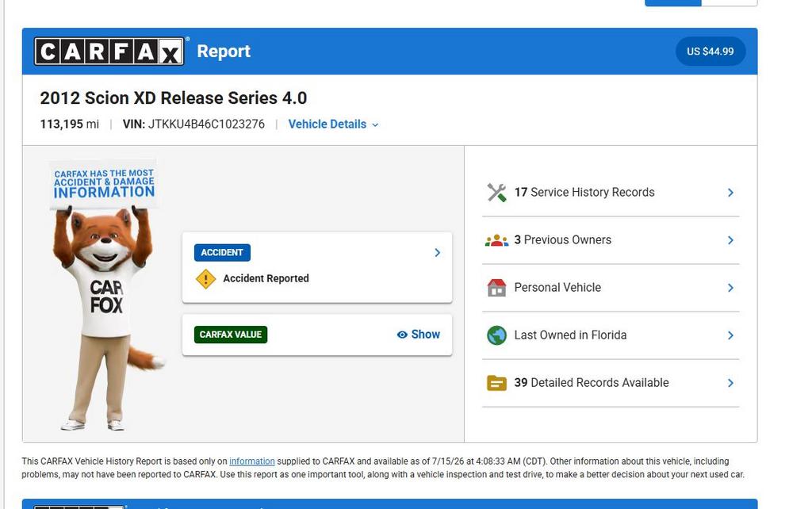Click the Report header text
Screen dimensions: 812x509
click(224, 52)
